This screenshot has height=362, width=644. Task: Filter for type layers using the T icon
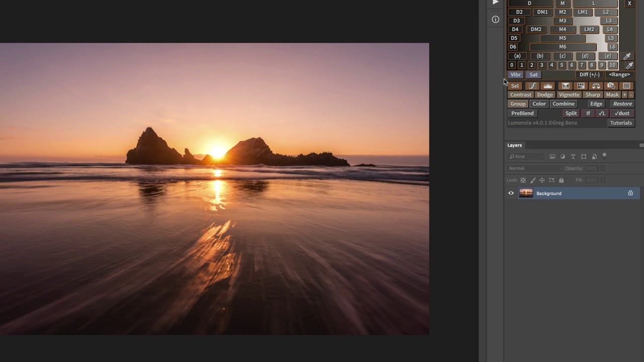tap(573, 156)
